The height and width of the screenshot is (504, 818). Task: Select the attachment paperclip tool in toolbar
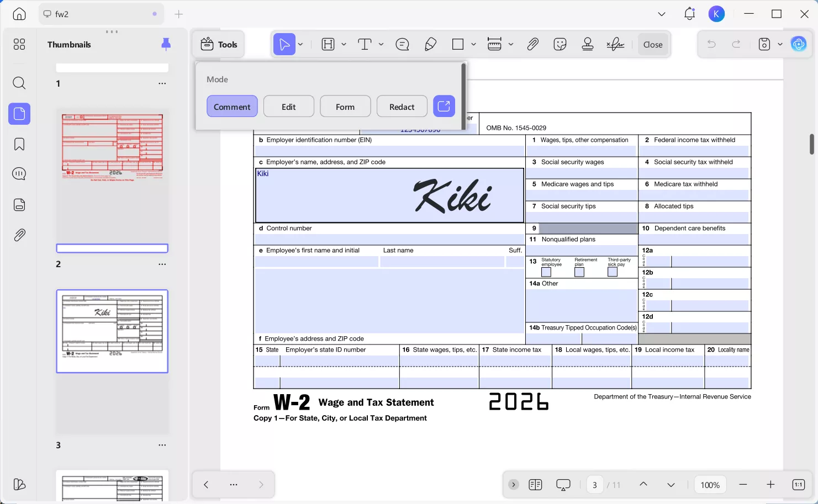[x=532, y=45]
